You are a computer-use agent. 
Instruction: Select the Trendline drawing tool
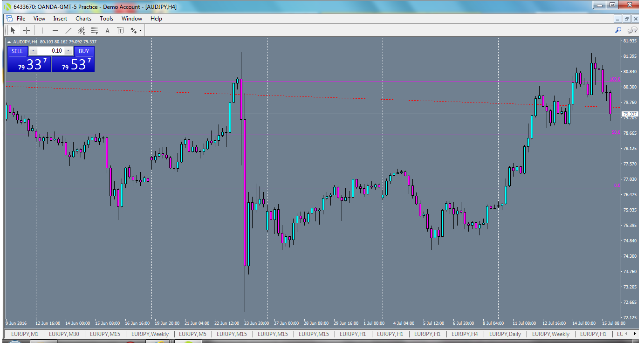coord(68,30)
